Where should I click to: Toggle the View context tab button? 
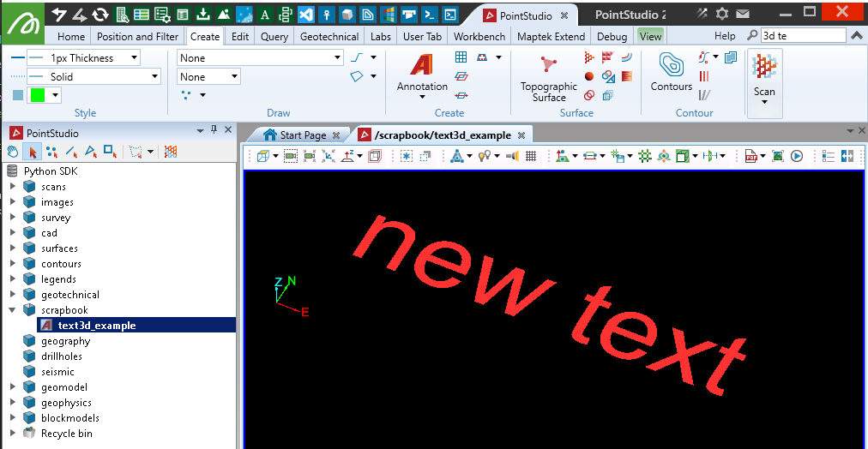click(x=650, y=37)
